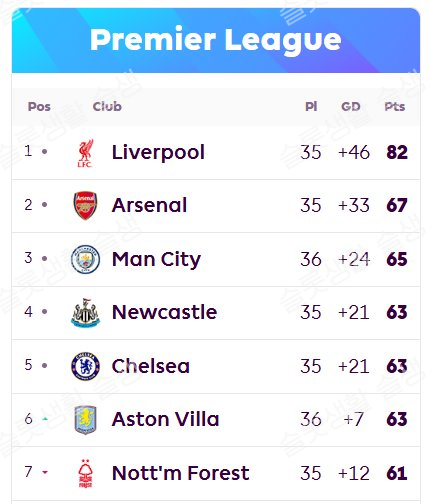Image resolution: width=430 pixels, height=504 pixels.
Task: Click the Pos column header
Action: click(39, 107)
